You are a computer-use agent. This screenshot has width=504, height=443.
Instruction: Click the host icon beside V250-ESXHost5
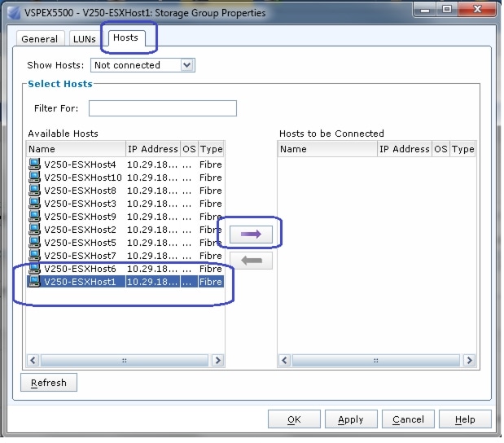34,242
